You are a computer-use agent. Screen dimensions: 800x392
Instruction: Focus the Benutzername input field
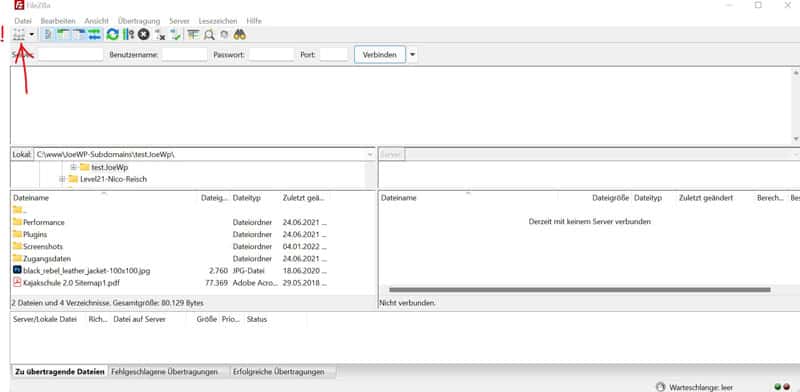point(185,55)
